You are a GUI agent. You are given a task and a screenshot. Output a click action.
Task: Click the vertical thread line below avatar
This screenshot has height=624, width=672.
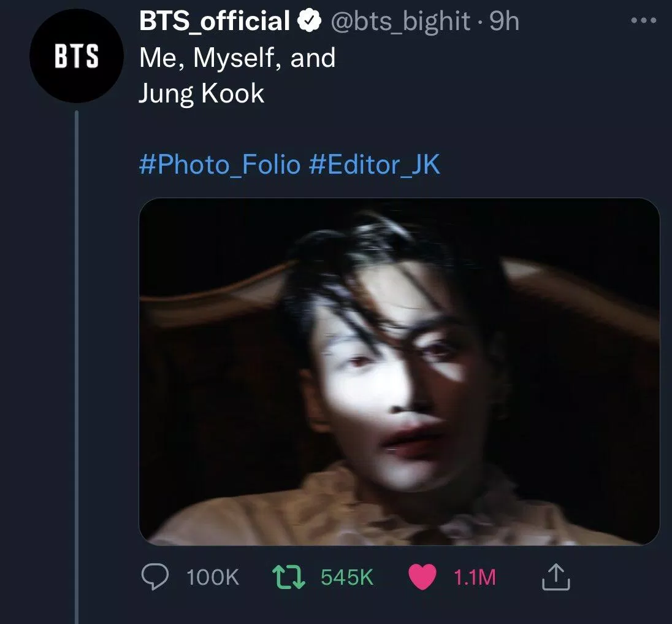click(x=77, y=368)
